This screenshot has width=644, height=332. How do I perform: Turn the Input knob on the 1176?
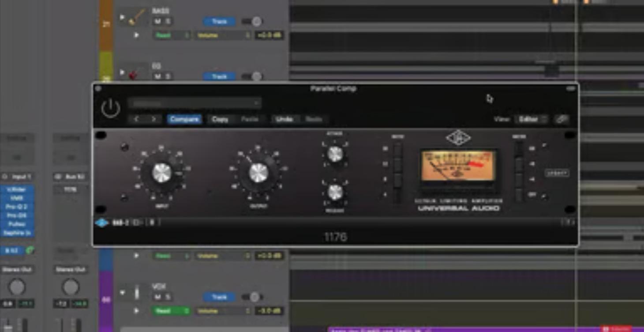(163, 173)
